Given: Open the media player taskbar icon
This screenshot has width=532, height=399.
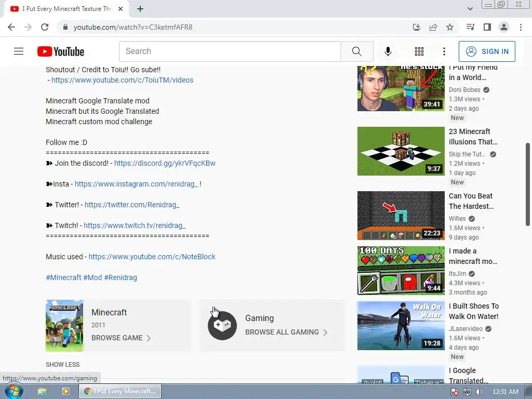Looking at the screenshot, I should [65, 391].
